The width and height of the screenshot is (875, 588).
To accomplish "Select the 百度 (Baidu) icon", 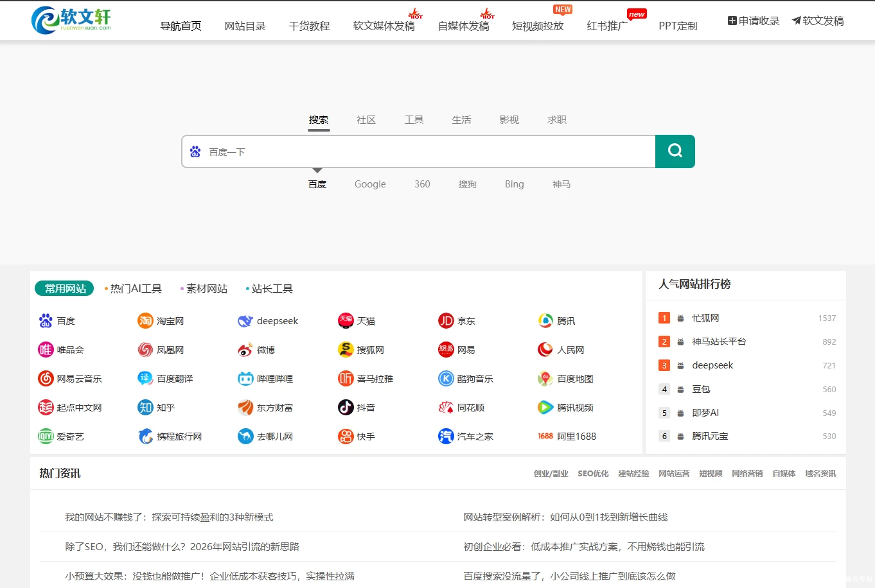I will tap(45, 320).
